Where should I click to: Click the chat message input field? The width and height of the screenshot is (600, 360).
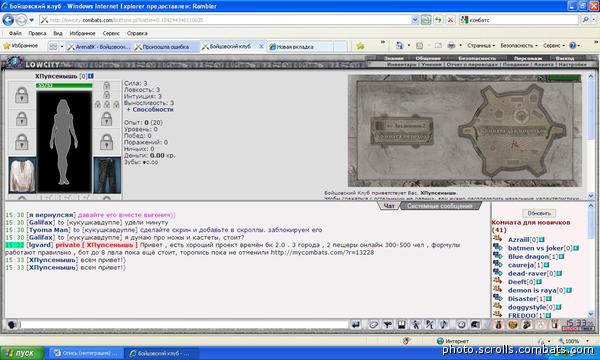coord(184,325)
